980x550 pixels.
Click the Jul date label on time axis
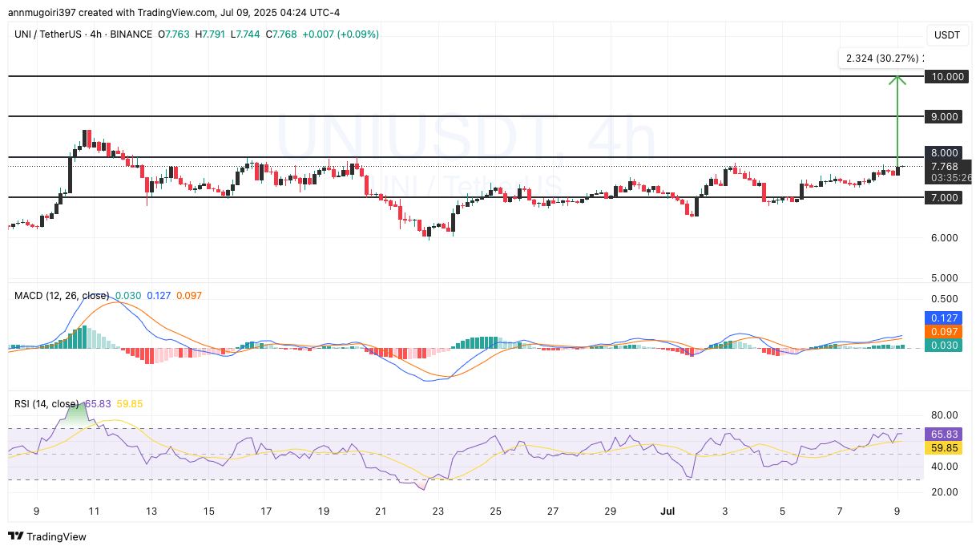(x=666, y=511)
